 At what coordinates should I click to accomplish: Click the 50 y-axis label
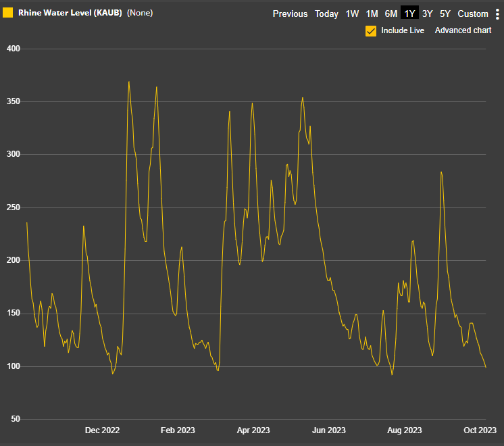coord(16,419)
